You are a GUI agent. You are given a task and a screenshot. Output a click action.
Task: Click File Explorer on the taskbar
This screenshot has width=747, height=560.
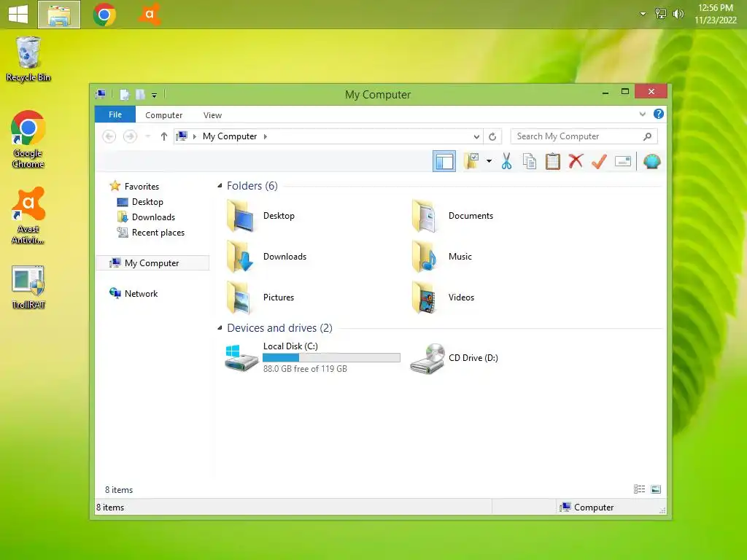coord(59,15)
